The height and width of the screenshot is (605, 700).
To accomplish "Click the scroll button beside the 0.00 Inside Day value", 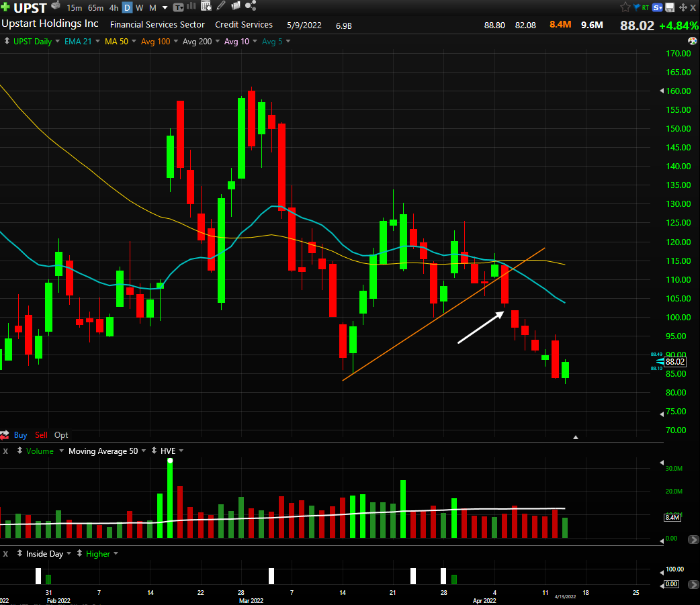I will (693, 584).
